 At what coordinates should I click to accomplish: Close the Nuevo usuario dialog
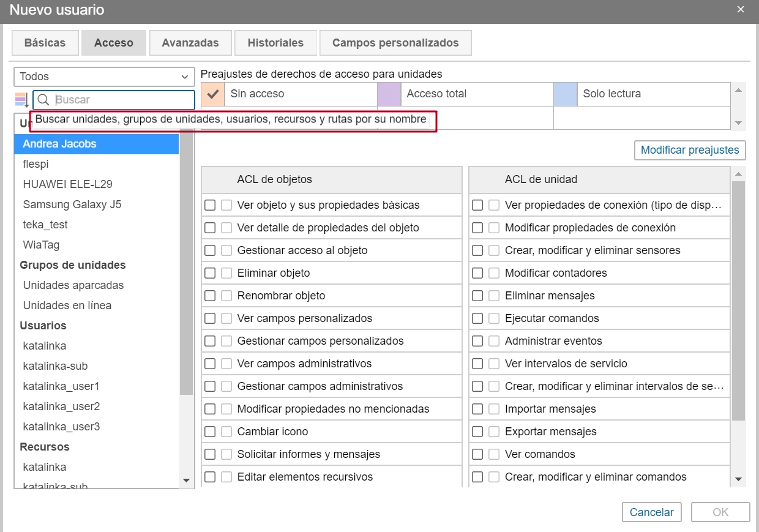741,9
